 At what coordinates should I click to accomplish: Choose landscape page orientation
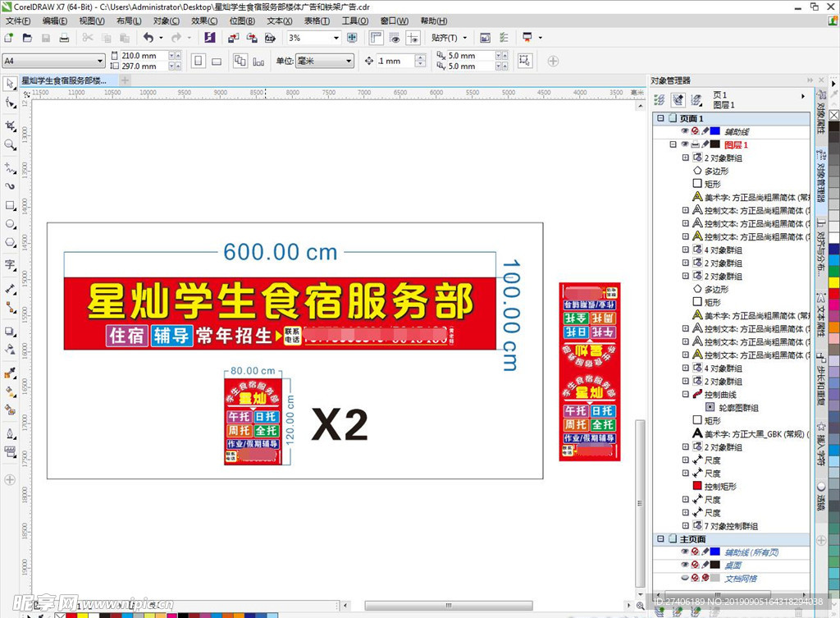click(x=217, y=61)
